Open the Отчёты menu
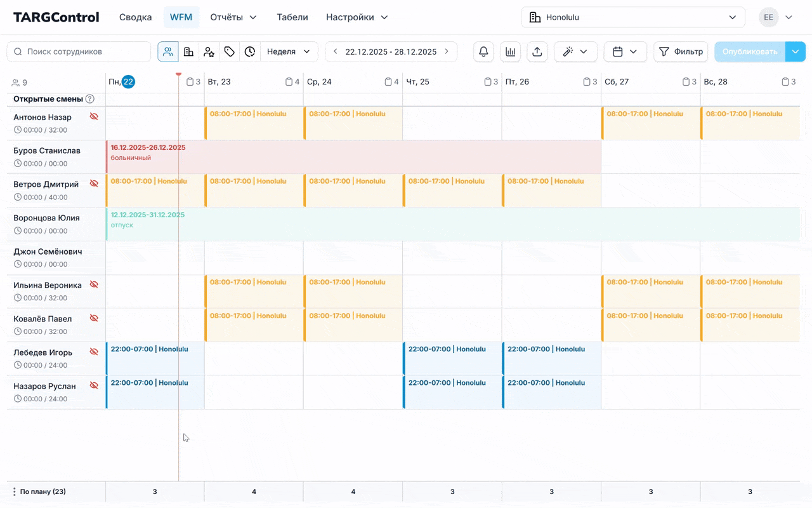 (233, 17)
